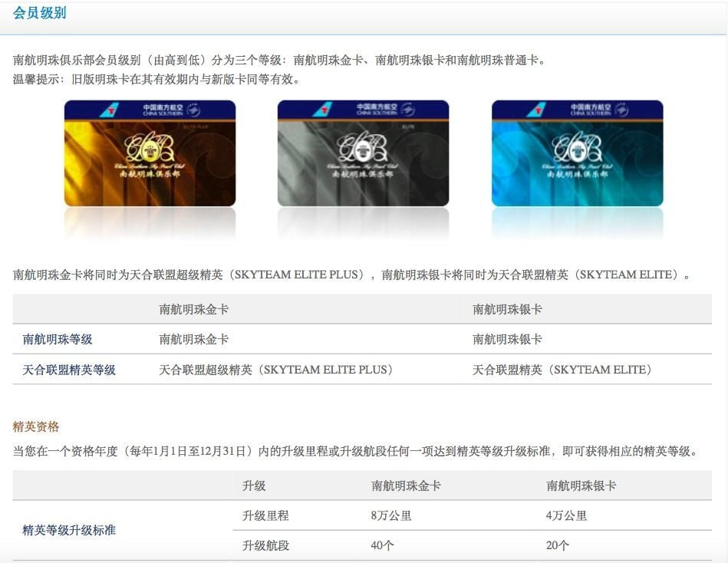
Task: Click the 40个 segment value
Action: [382, 545]
